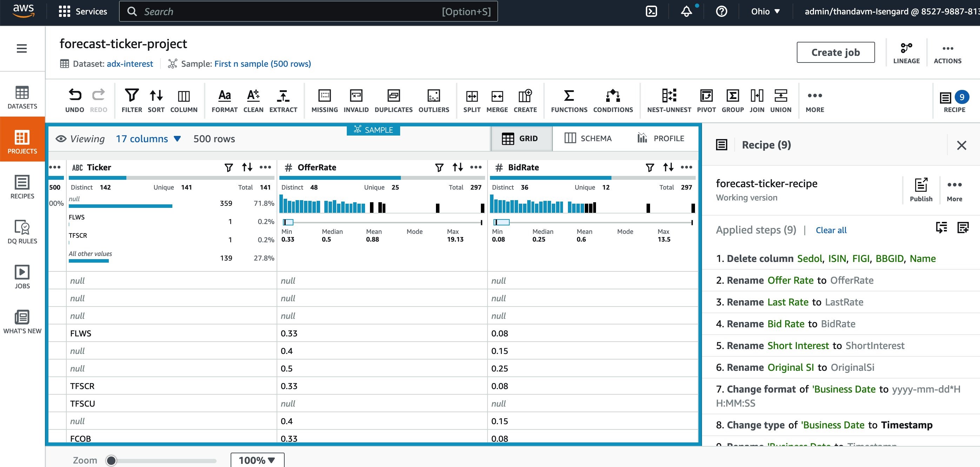
Task: Go to DQ RULES in sidebar
Action: [22, 232]
